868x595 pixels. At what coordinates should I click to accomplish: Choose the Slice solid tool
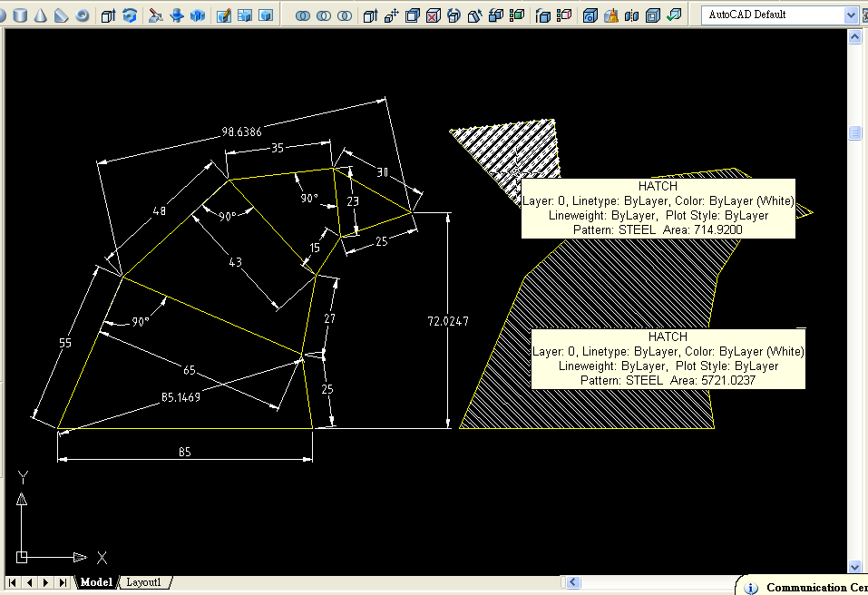pyautogui.click(x=156, y=15)
